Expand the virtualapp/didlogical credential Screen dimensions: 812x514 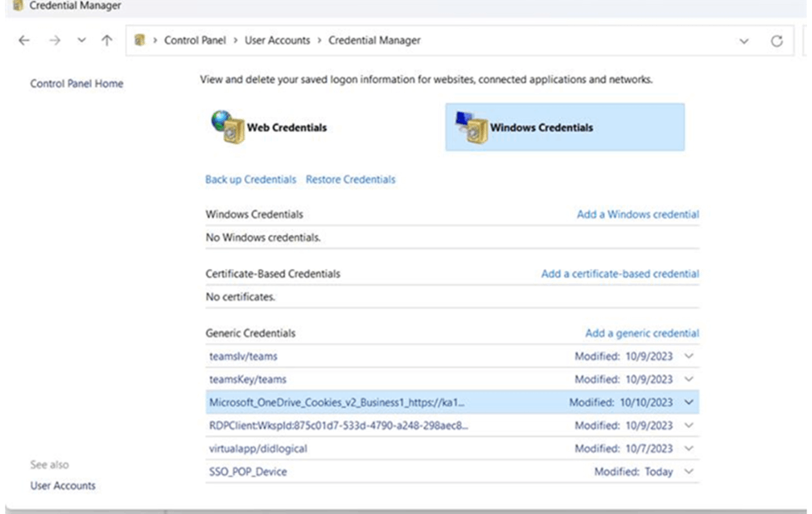(688, 448)
